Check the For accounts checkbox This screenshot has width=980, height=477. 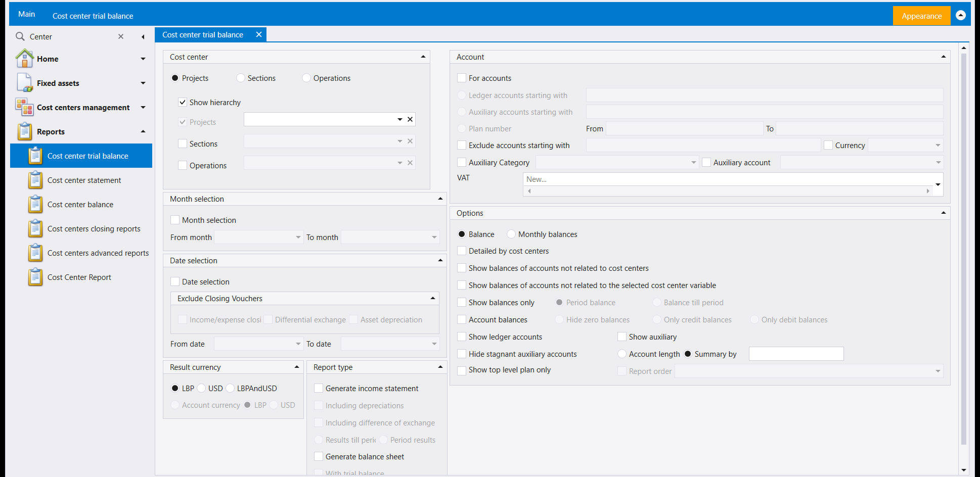click(x=462, y=78)
